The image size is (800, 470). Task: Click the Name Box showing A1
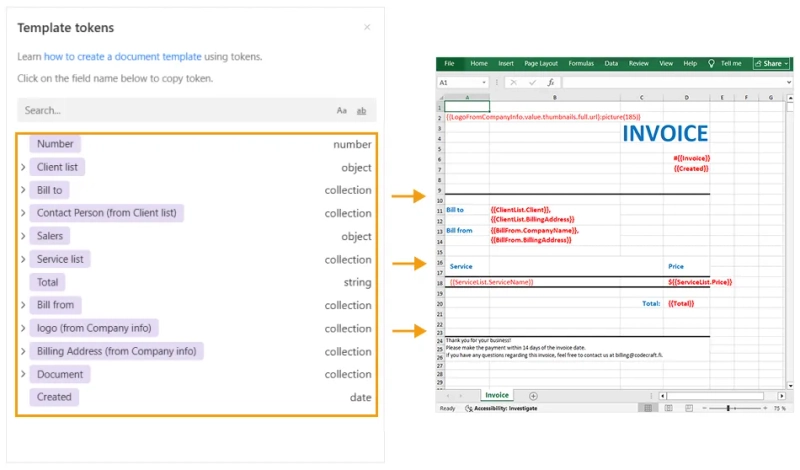click(459, 82)
